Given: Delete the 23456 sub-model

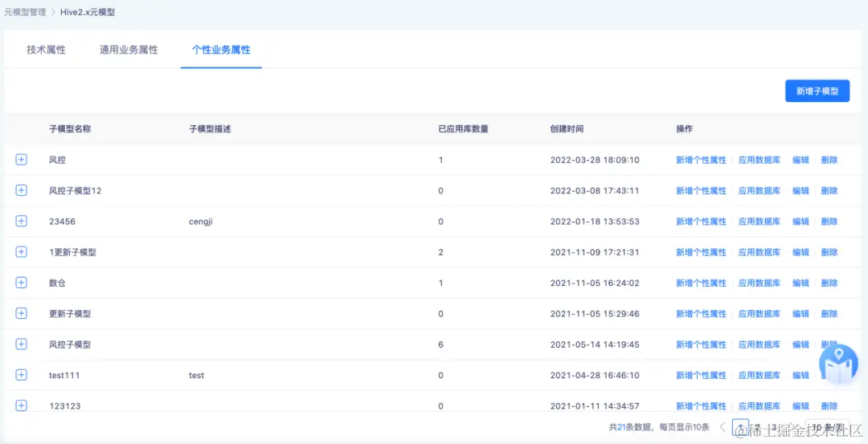Looking at the screenshot, I should tap(829, 221).
